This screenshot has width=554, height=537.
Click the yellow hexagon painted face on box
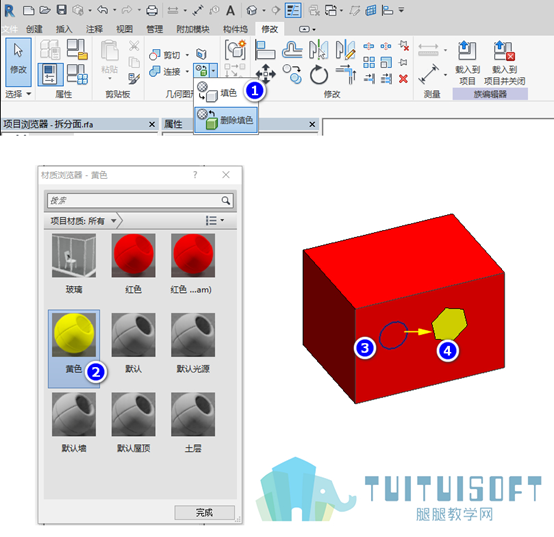pyautogui.click(x=449, y=324)
